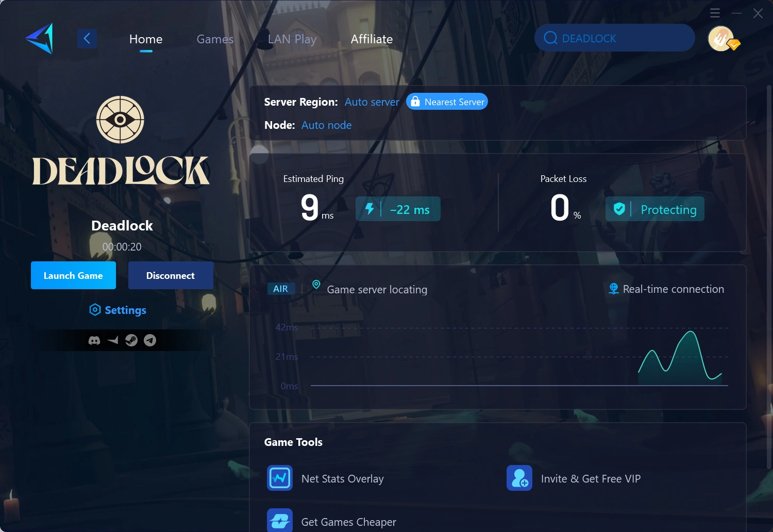Open the Affiliate tab
This screenshot has width=773, height=532.
[372, 39]
